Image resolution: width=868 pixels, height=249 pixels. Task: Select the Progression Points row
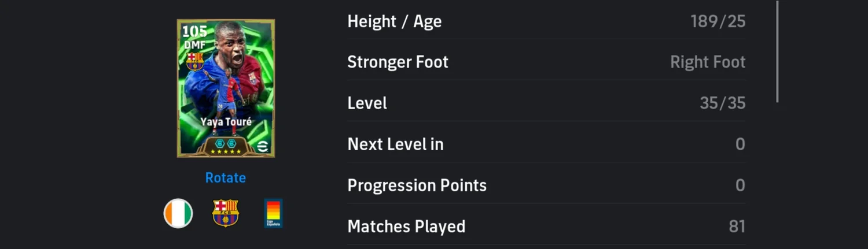[x=546, y=185]
